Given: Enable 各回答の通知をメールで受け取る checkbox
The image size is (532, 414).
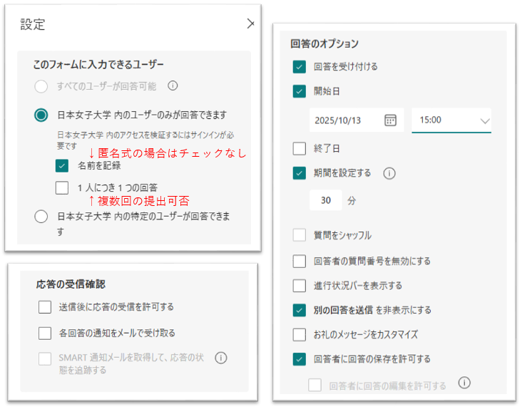Looking at the screenshot, I should click(45, 333).
